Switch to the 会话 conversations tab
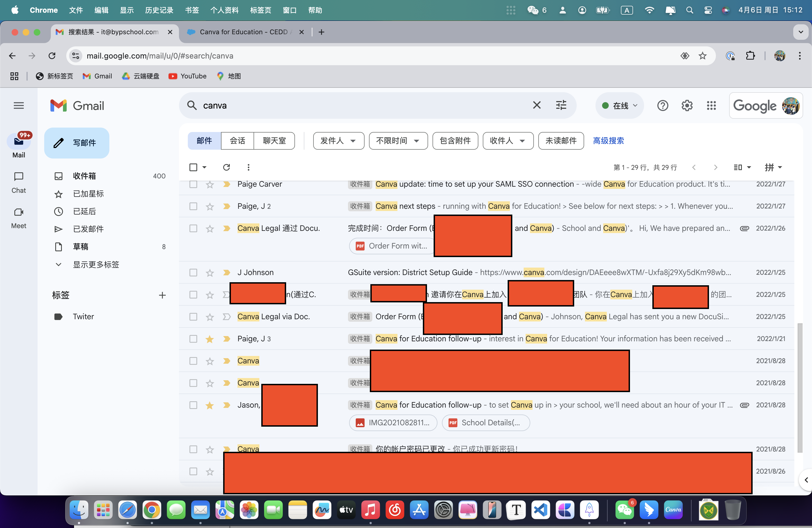Viewport: 812px width, 528px height. [238, 141]
